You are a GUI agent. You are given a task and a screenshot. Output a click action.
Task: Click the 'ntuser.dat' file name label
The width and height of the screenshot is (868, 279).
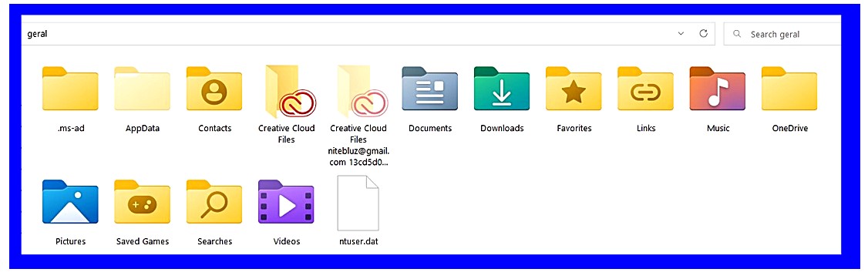(358, 241)
